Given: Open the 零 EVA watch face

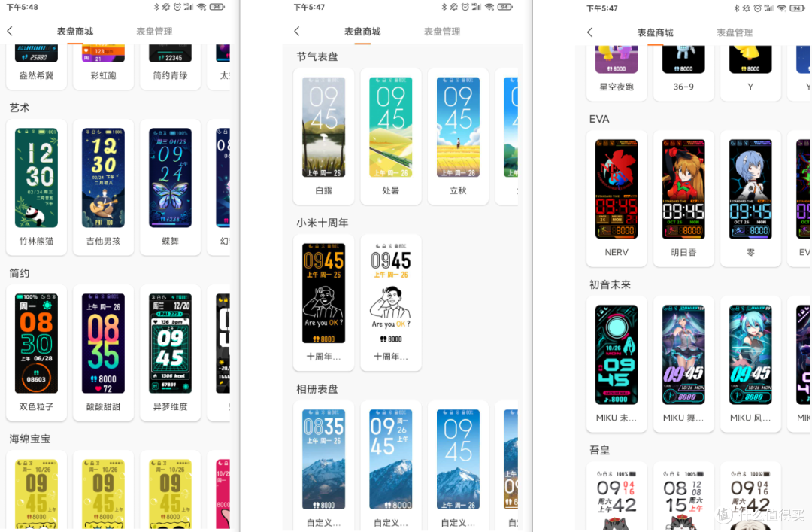Looking at the screenshot, I should [x=750, y=199].
